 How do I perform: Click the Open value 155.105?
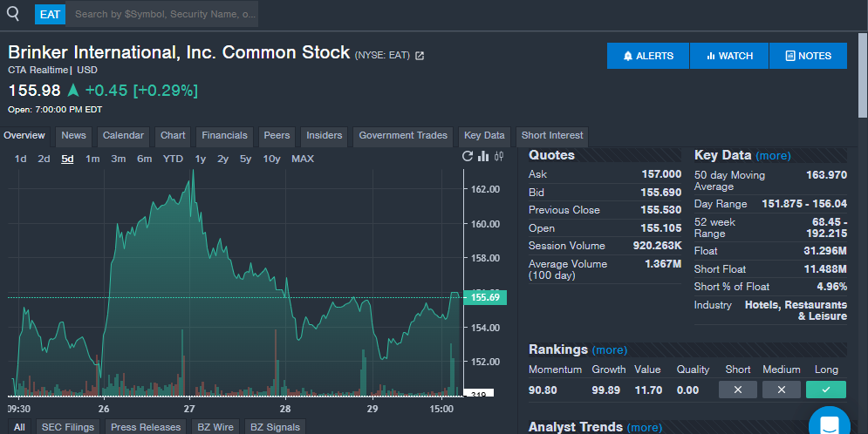tap(661, 227)
